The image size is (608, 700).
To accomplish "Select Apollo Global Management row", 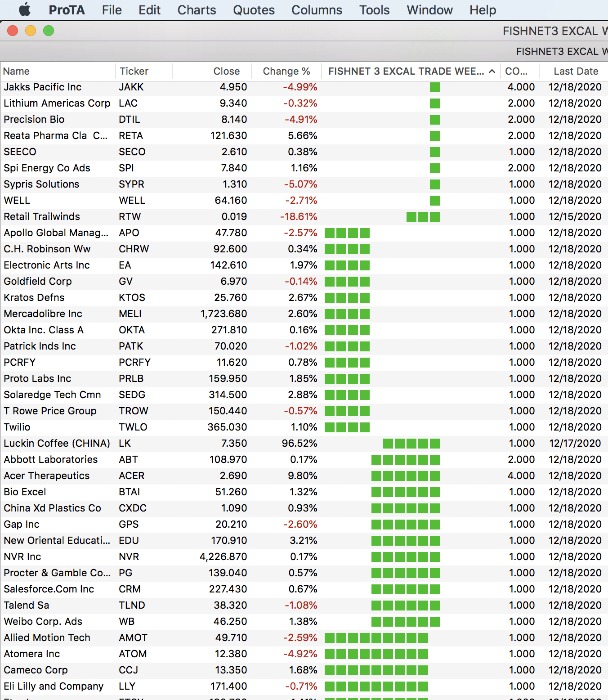I will pos(304,233).
